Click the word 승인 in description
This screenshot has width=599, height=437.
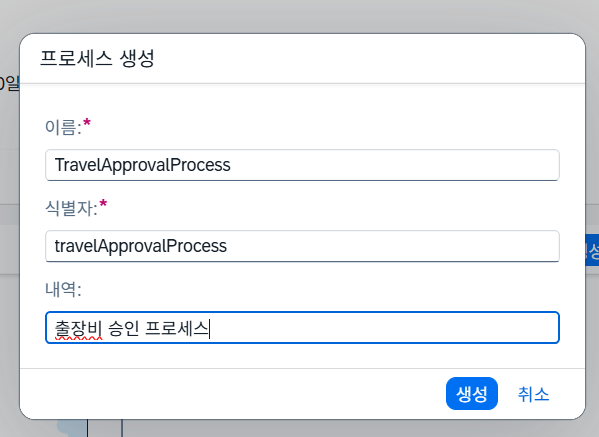tap(123, 328)
